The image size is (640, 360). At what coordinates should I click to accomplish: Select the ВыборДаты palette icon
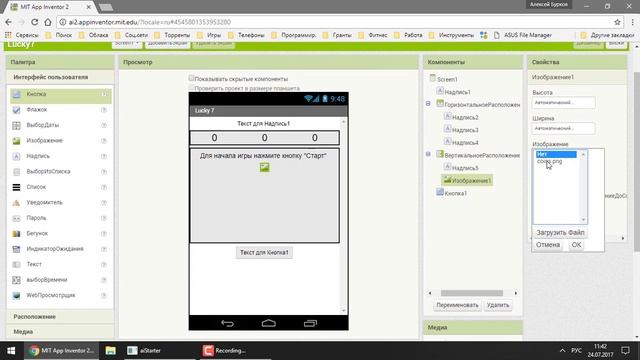point(16,125)
